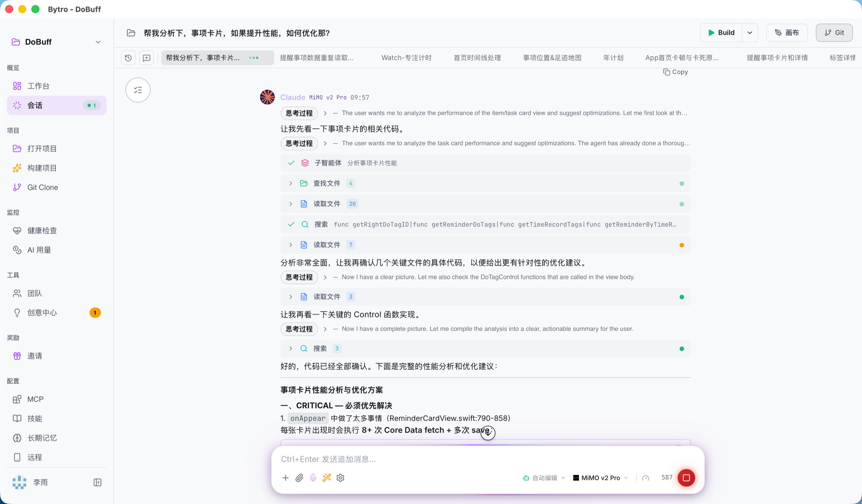The image size is (862, 504).
Task: Click scroll-to-bottom arrow button
Action: 488,433
